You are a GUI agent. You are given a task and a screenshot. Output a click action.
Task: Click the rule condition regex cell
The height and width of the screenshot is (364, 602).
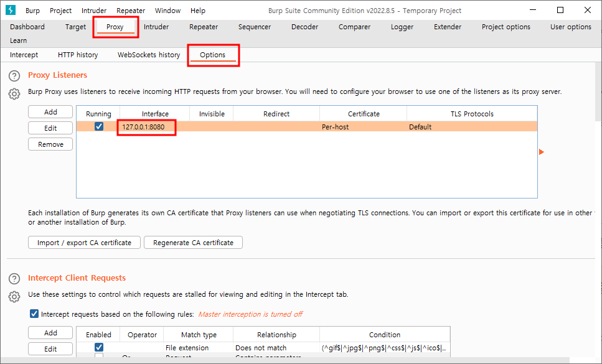[385, 347]
